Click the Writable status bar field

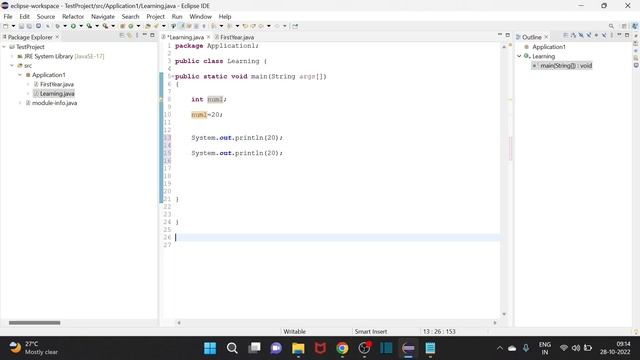[294, 331]
